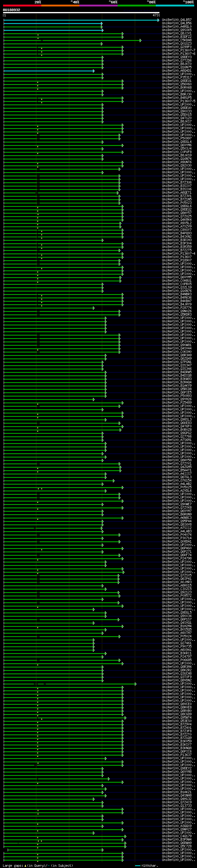Screen dimensions: 197x868
Task: Click the UniRef100_C0PUF8 label
Action: coord(177,152)
